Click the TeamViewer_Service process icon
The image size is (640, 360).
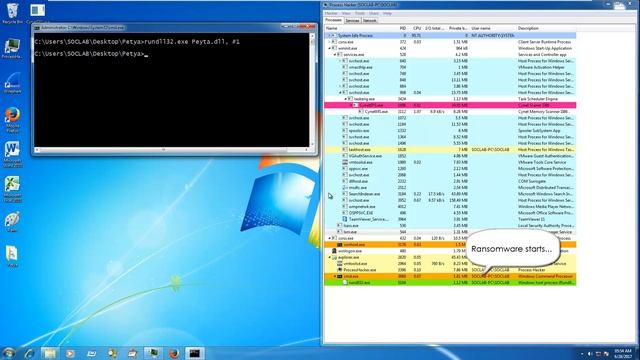(345, 219)
